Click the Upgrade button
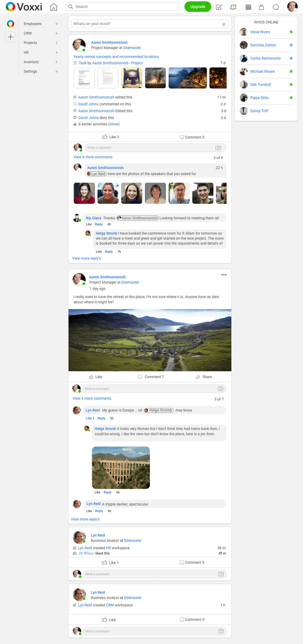303x644 pixels. coord(198,7)
